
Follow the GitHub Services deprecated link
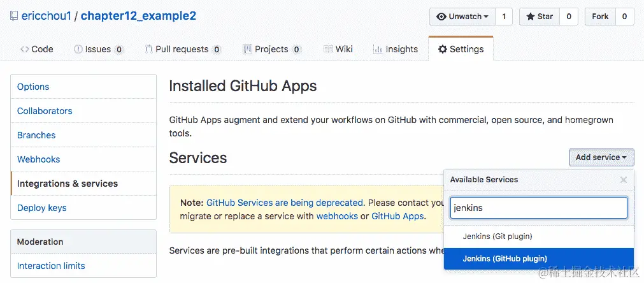(285, 203)
